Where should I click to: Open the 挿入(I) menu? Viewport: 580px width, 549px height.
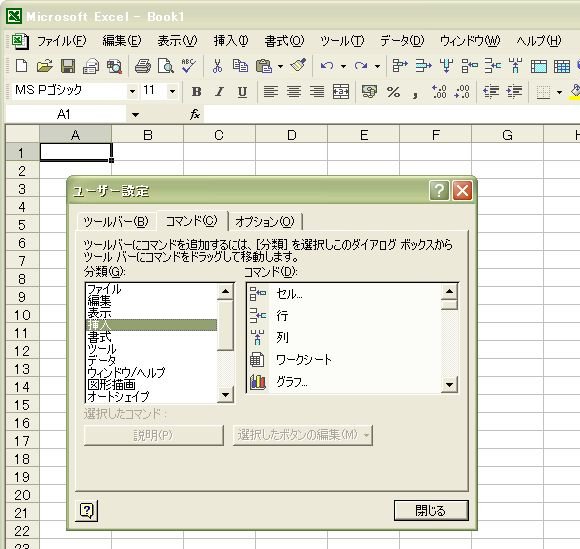231,41
